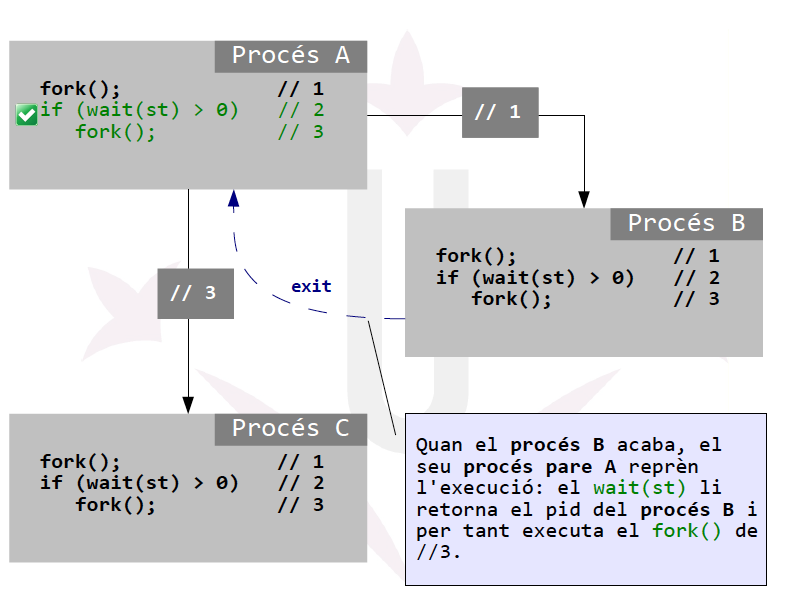Viewport: 786px width, 609px height.
Task: Select the Procés A title label
Action: pyautogui.click(x=290, y=56)
